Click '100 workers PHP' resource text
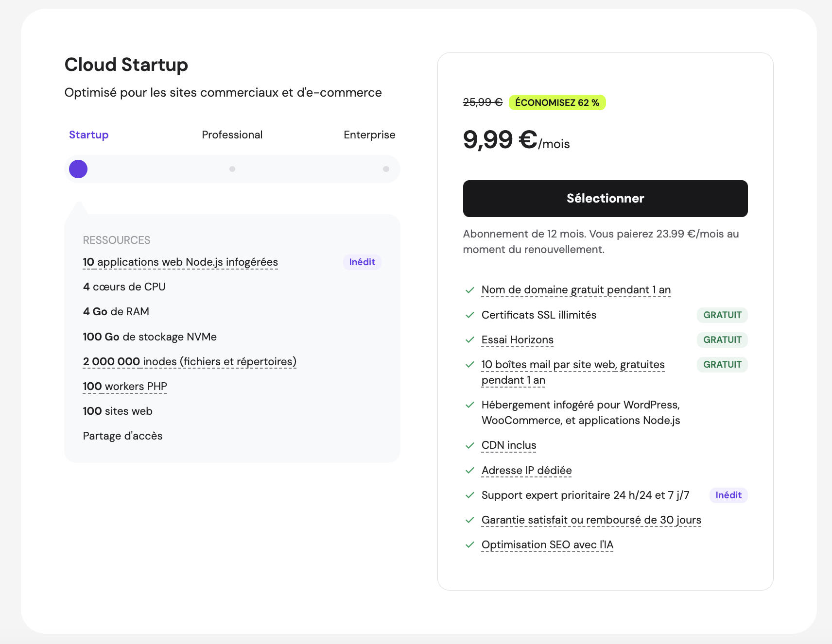 125,387
